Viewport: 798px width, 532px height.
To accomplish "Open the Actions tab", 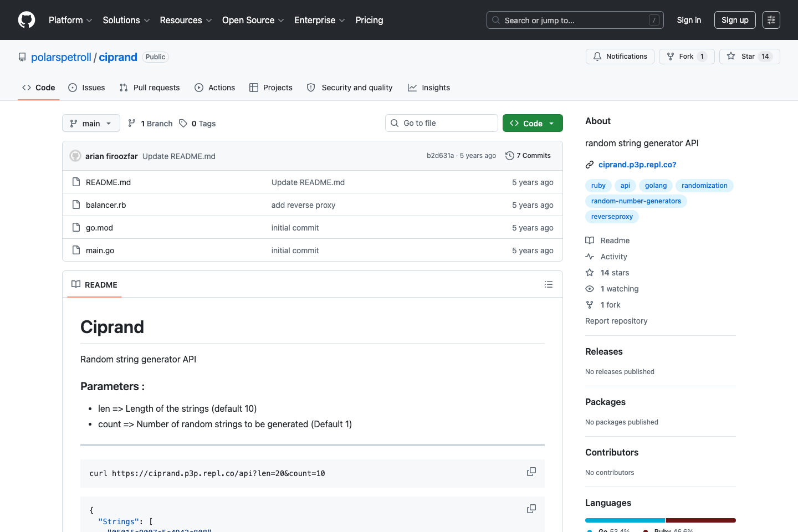I will [x=214, y=87].
